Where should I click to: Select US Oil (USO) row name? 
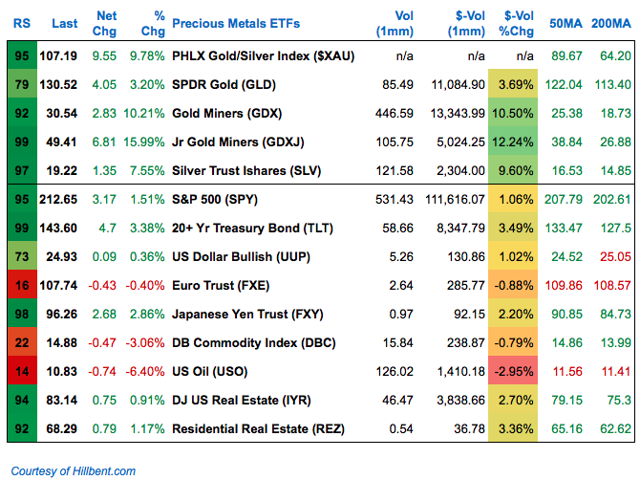(x=210, y=371)
